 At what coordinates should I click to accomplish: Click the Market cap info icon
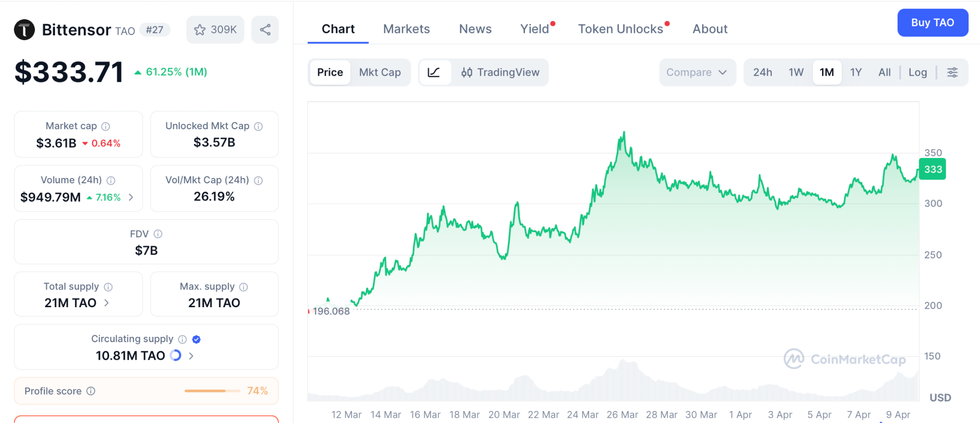click(x=106, y=126)
